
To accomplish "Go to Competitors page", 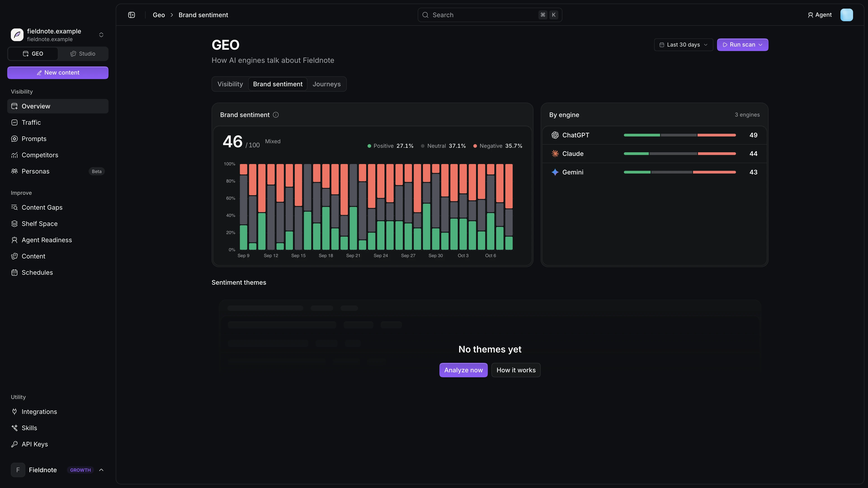I will click(x=58, y=155).
